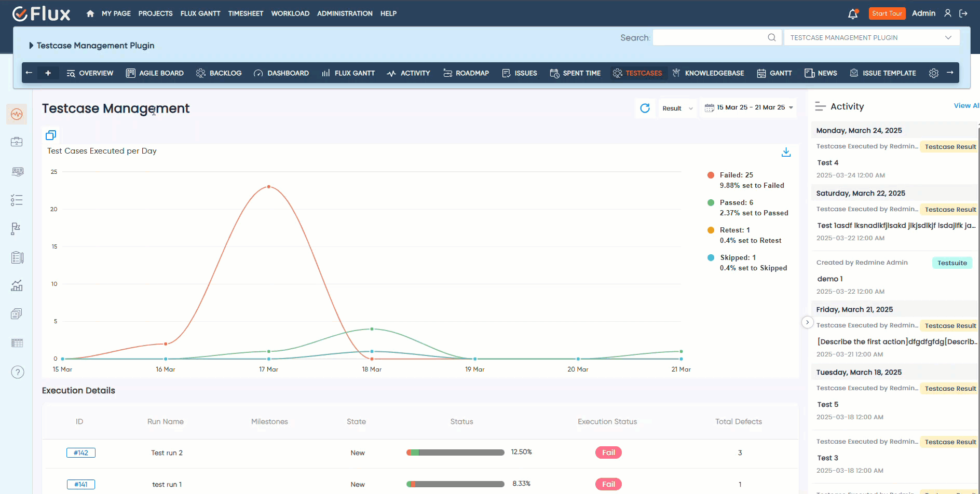This screenshot has height=494, width=980.
Task: Open the plugin settings gear in the toolbar
Action: 934,73
